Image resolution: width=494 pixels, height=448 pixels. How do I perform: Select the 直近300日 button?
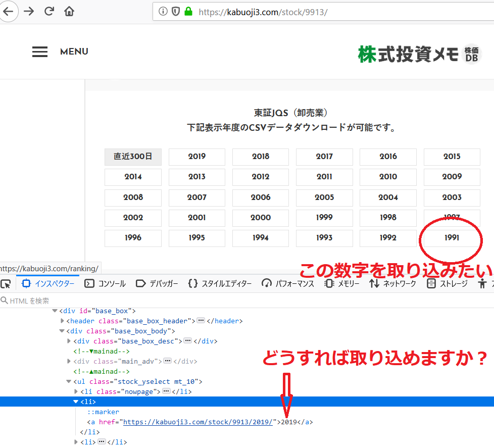tap(133, 157)
